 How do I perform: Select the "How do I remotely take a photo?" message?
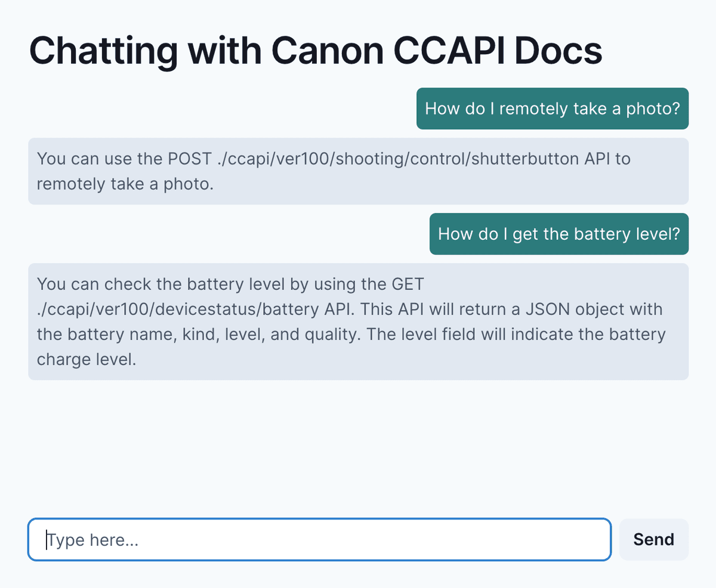click(x=552, y=109)
